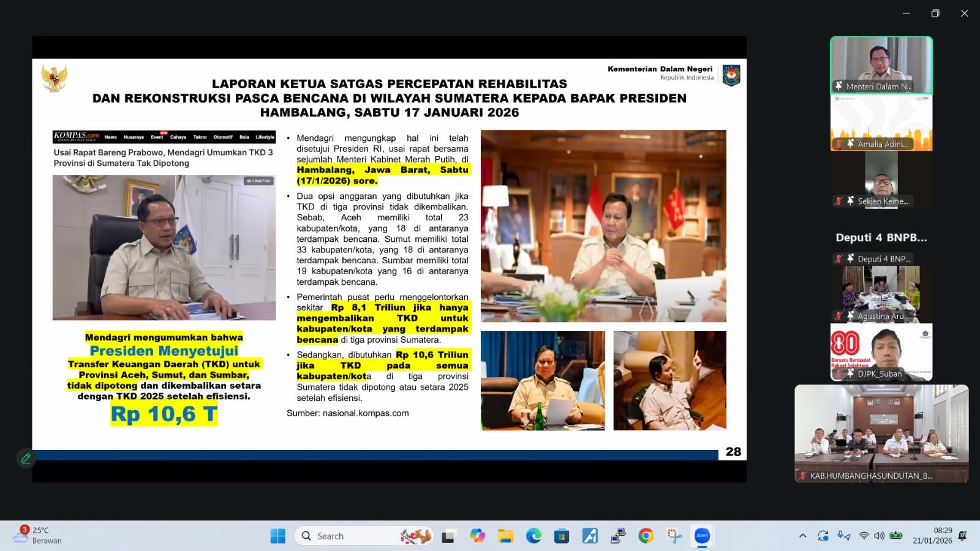Open the Snipping Tool taskbar icon
Image resolution: width=980 pixels, height=551 pixels.
(674, 536)
